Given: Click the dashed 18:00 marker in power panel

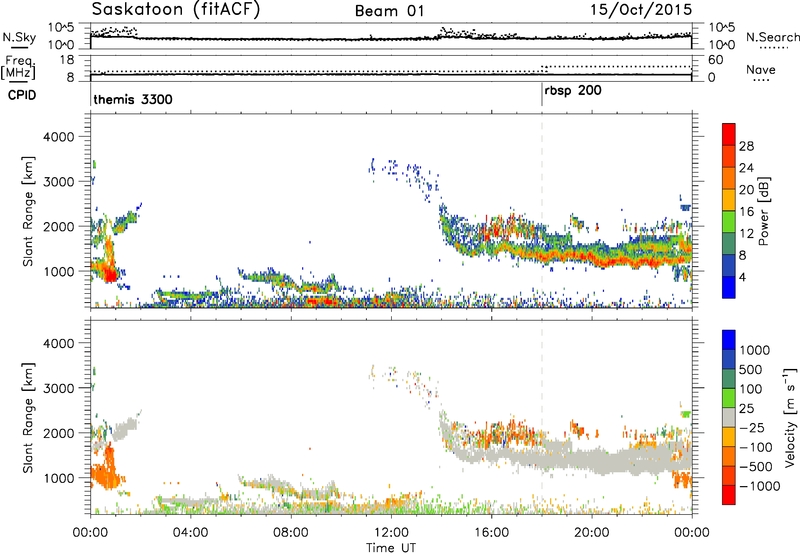Looking at the screenshot, I should (x=542, y=211).
